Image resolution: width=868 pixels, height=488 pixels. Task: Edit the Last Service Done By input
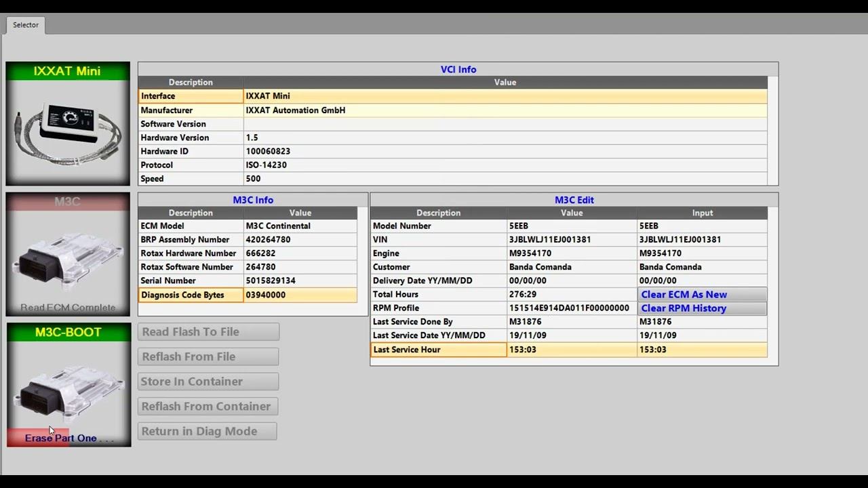pyautogui.click(x=702, y=322)
